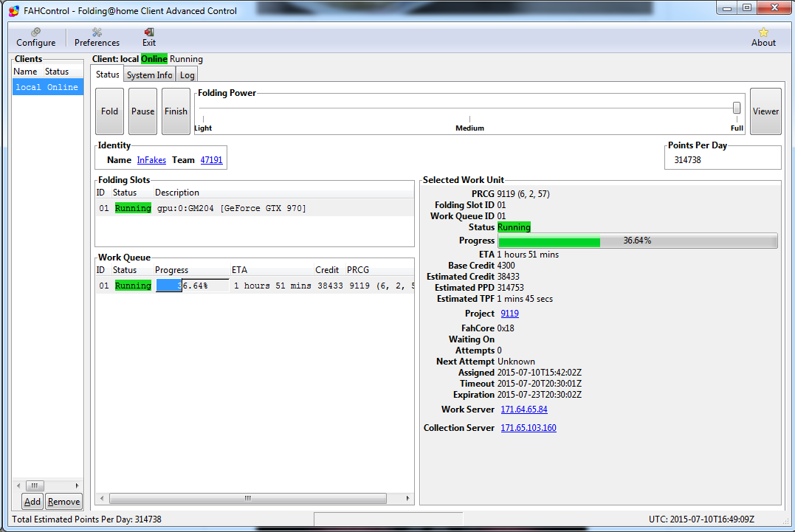Click the Folding Power slider handle

tap(736, 108)
